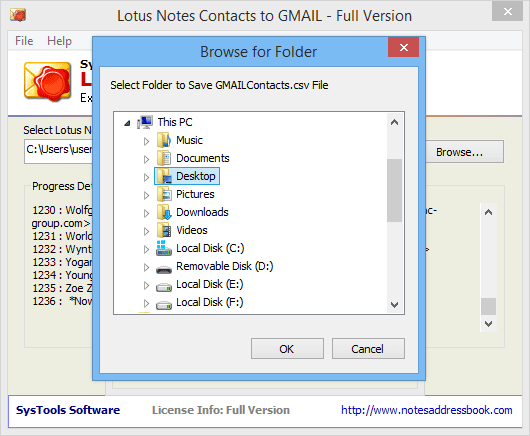Image resolution: width=530 pixels, height=436 pixels.
Task: Cancel the Browse for Folder dialog
Action: (368, 348)
